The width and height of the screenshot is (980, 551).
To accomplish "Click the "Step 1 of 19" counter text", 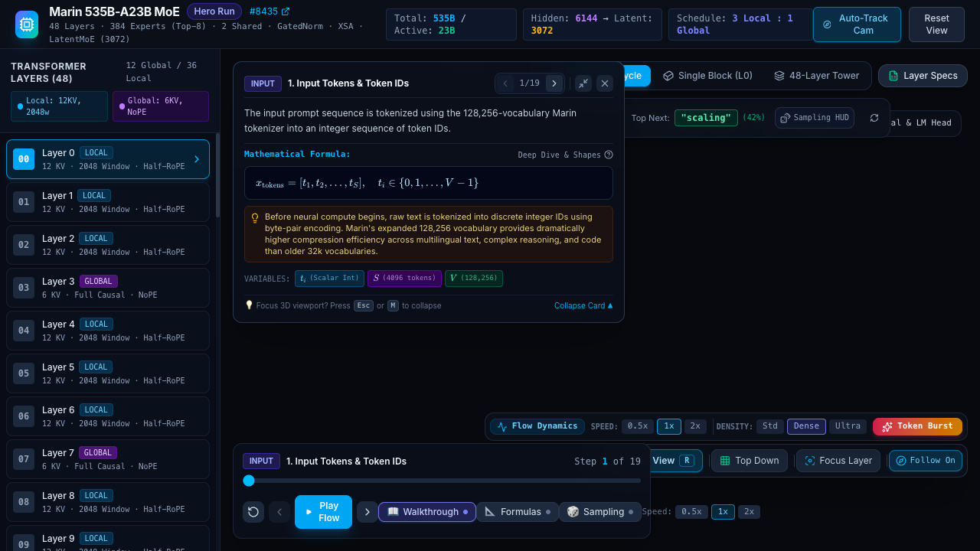I will tap(607, 461).
